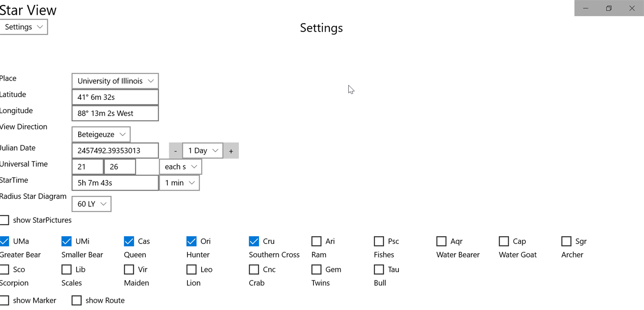Open the Settings menu dropdown
Image resolution: width=644 pixels, height=310 pixels.
(x=24, y=27)
